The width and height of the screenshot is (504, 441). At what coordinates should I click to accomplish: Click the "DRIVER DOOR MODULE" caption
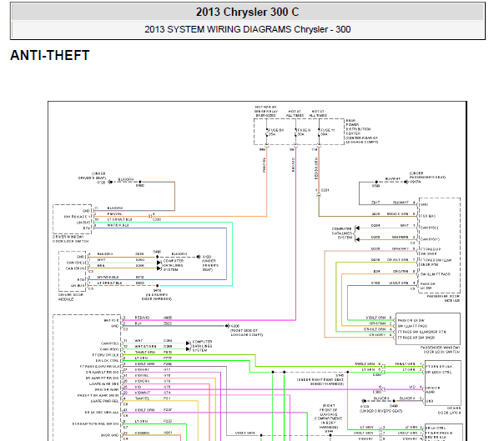pos(71,297)
